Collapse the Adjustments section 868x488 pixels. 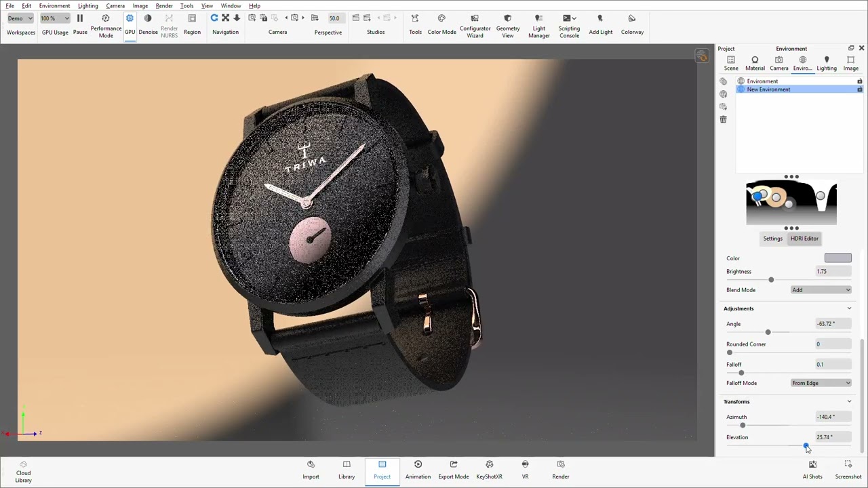tap(849, 308)
